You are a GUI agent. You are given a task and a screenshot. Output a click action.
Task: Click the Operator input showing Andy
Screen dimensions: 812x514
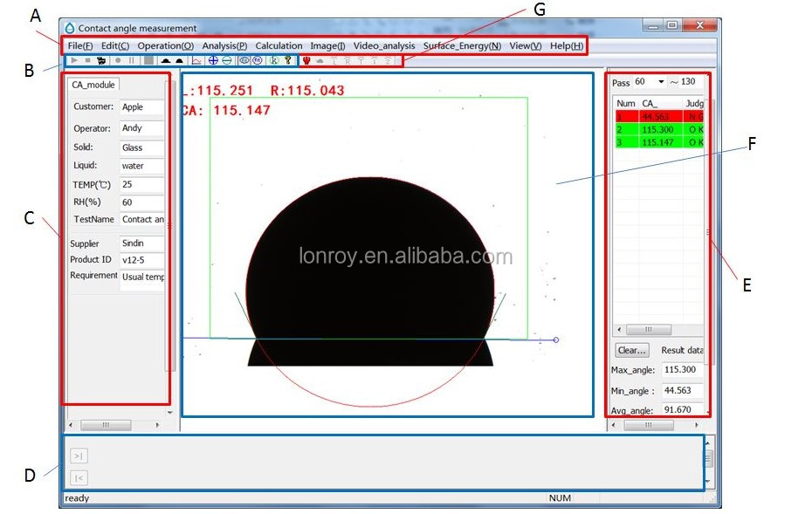coord(141,127)
